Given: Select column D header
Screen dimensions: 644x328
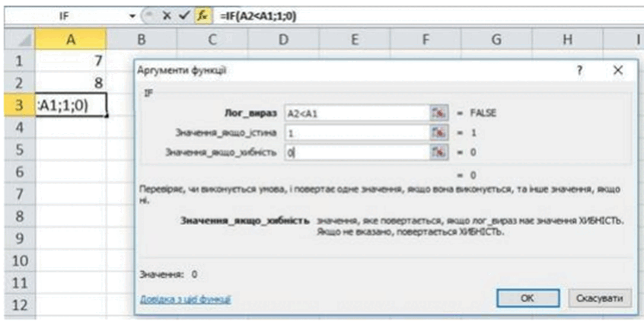Looking at the screenshot, I should tap(283, 40).
